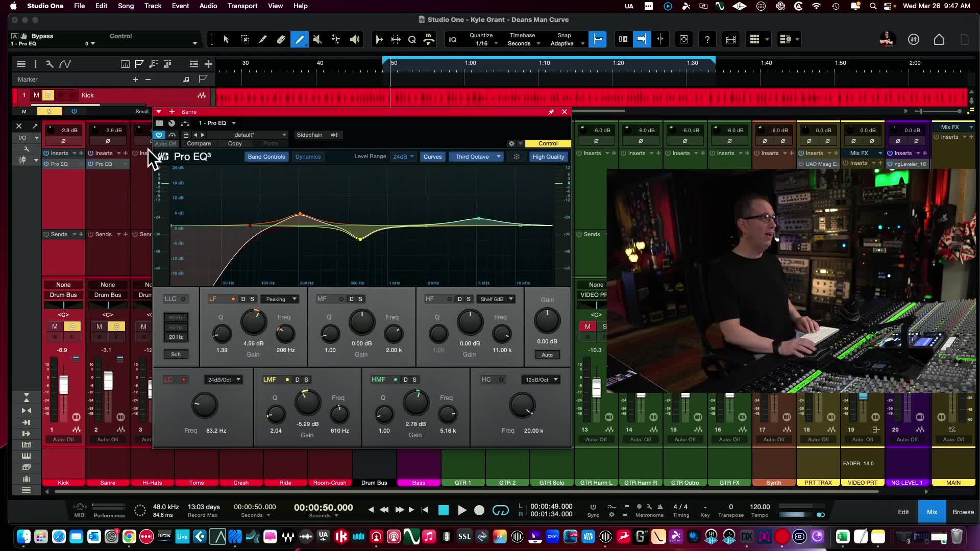Open the HC 12dB/Oct slope dropdown
980x551 pixels.
[x=541, y=380]
